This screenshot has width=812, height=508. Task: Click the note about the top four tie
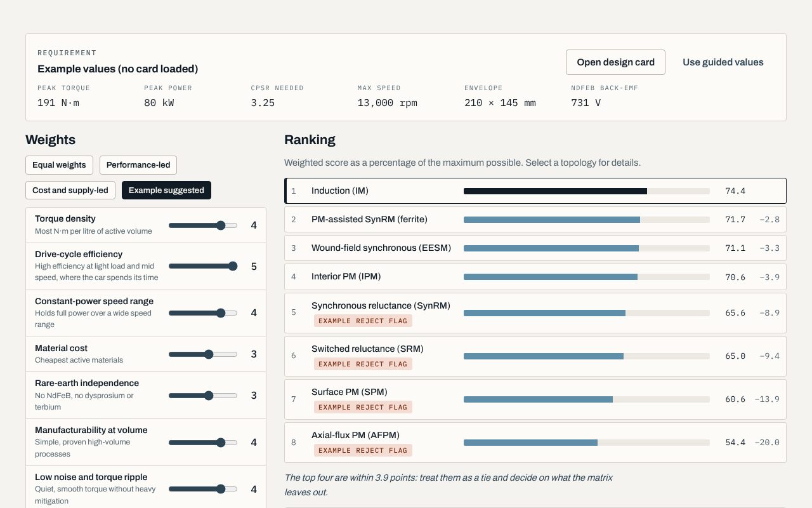pos(449,485)
